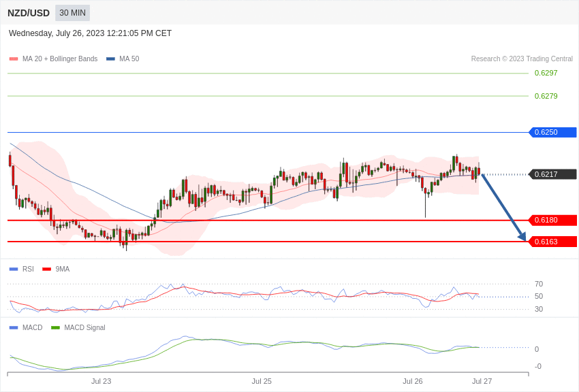Click the MACD -0 axis value

point(538,367)
